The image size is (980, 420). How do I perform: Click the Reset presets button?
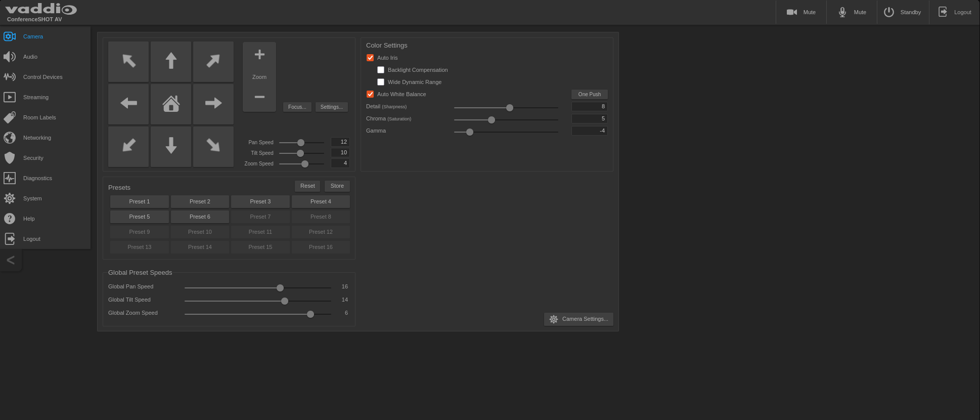(x=307, y=186)
